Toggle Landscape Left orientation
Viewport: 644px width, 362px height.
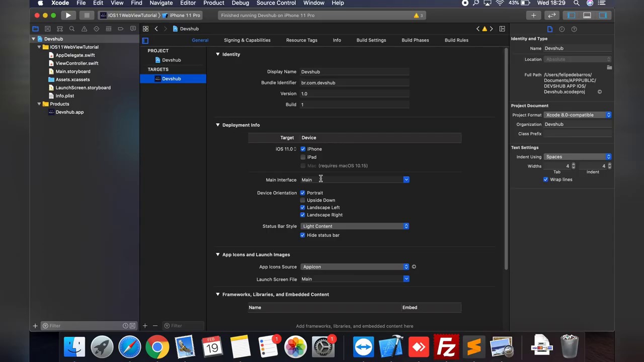(x=303, y=207)
